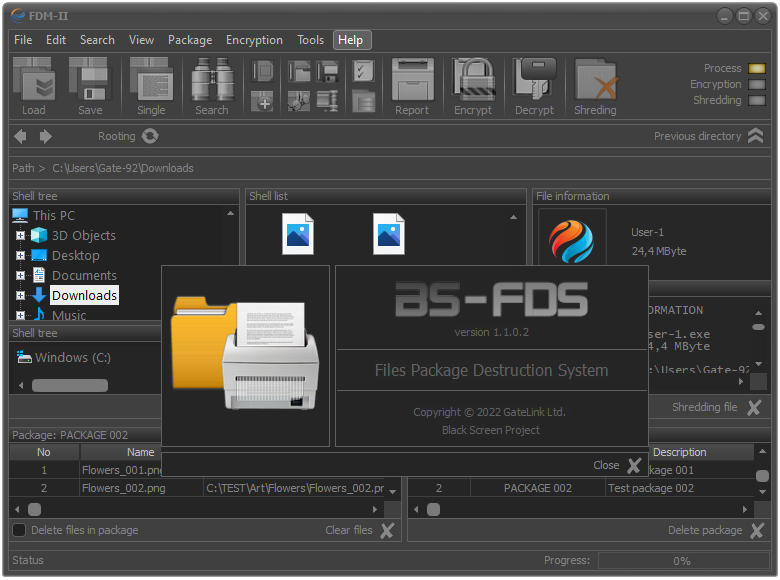Go back with the left arrow icon
Screen dimensions: 780x580
(20, 136)
